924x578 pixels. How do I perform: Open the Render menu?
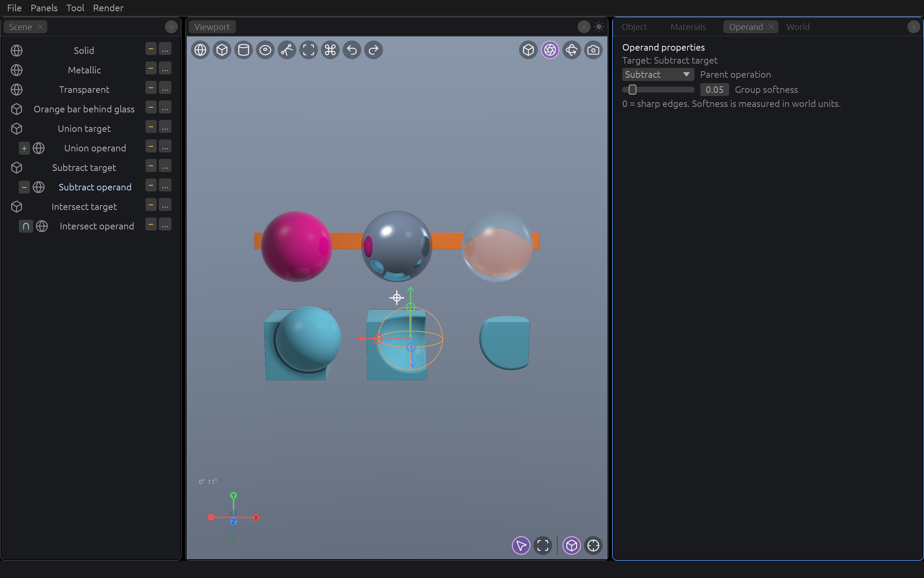[x=108, y=8]
